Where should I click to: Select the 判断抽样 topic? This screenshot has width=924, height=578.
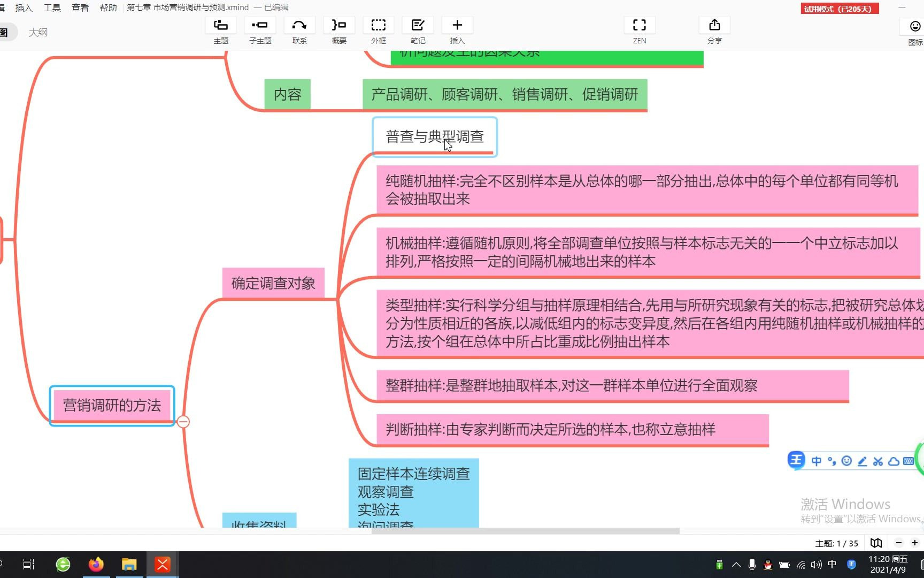[573, 429]
